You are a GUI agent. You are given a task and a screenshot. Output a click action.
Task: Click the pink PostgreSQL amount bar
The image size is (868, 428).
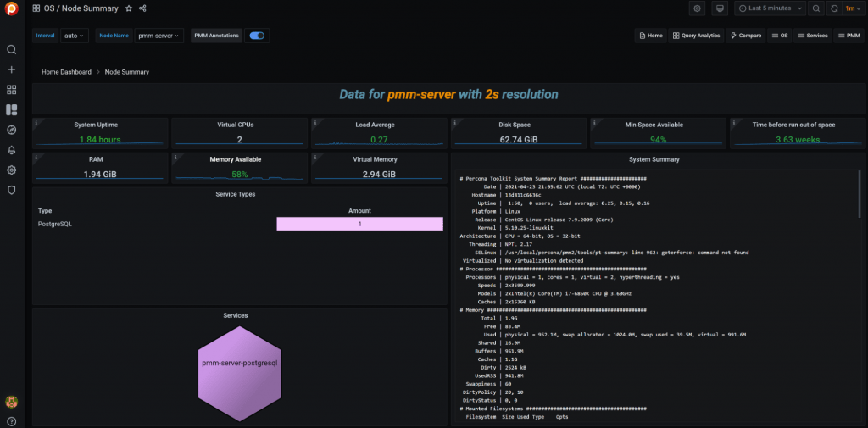(x=359, y=224)
